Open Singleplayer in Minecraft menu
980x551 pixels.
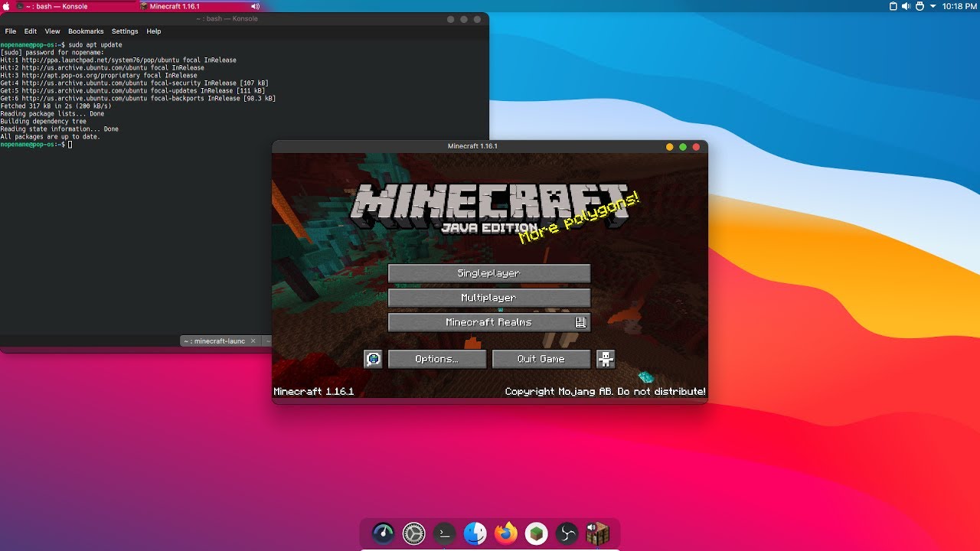click(x=489, y=273)
